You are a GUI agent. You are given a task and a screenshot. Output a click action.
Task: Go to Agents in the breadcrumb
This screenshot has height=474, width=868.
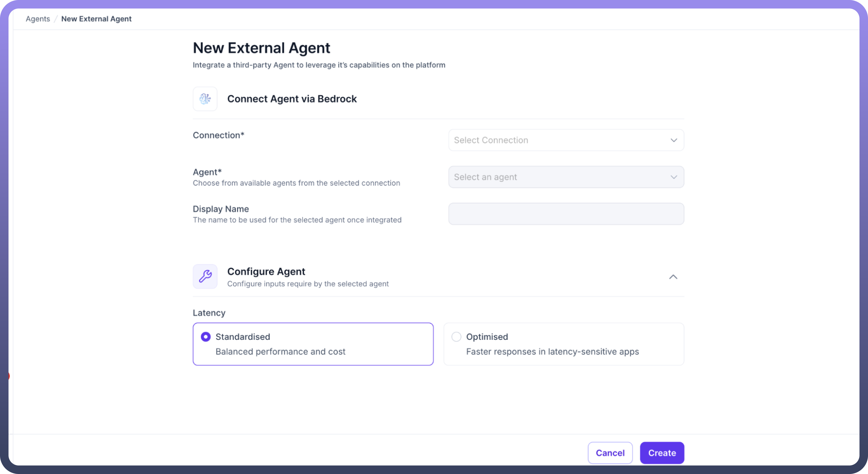click(38, 19)
